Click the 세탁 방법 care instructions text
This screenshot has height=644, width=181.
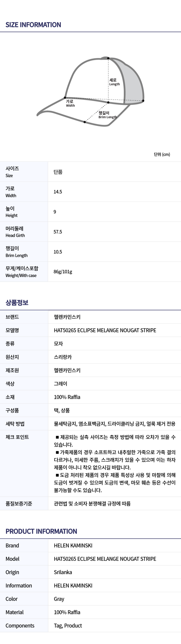(114, 424)
